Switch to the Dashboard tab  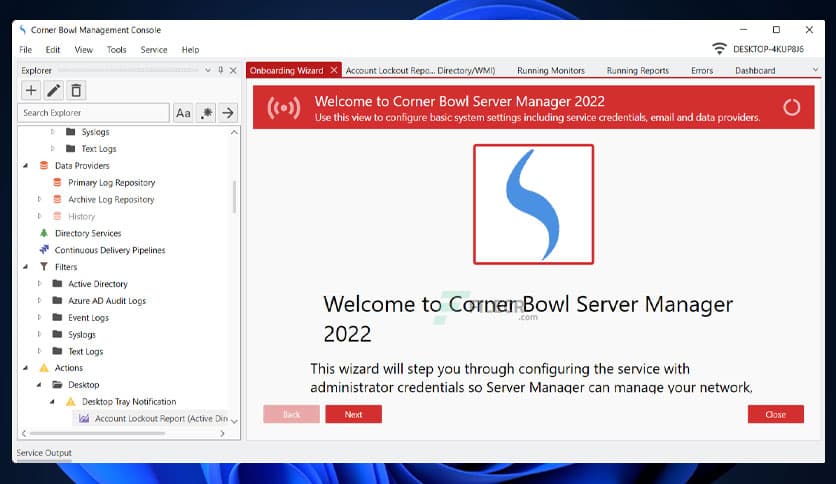coord(755,70)
